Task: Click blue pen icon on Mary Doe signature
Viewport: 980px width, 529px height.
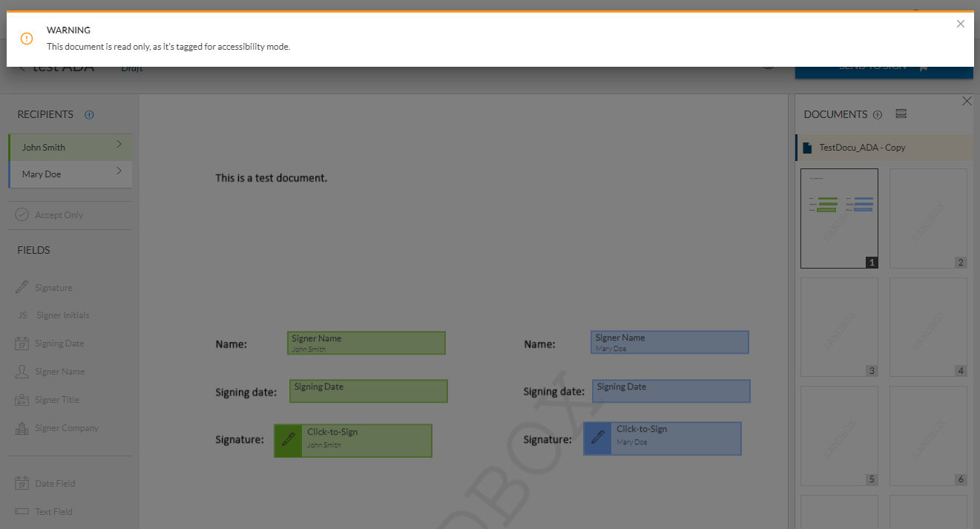Action: pyautogui.click(x=597, y=438)
